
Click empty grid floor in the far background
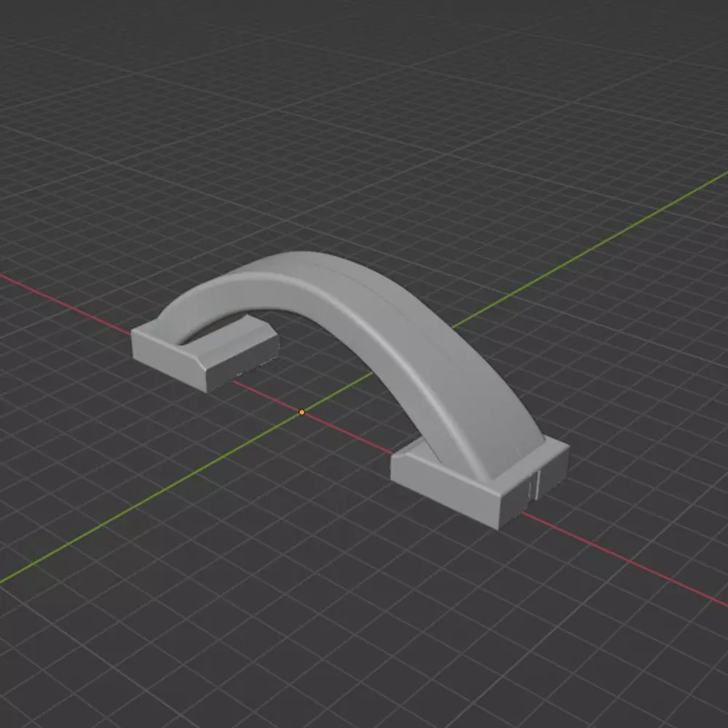coord(371,70)
